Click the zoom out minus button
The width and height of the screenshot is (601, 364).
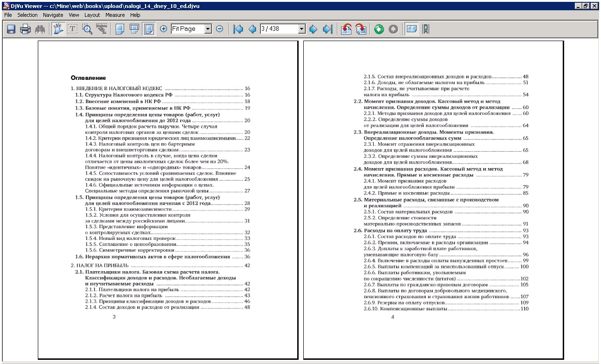(219, 29)
